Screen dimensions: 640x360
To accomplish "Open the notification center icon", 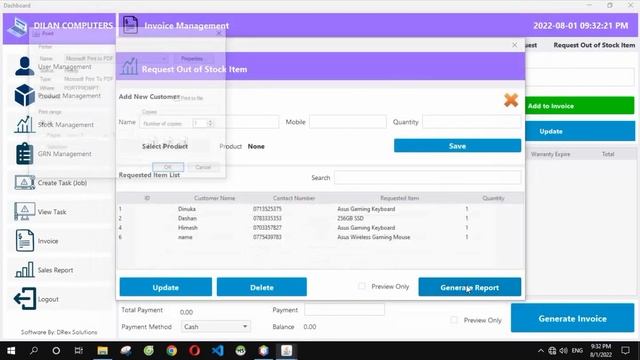I will tap(625, 351).
